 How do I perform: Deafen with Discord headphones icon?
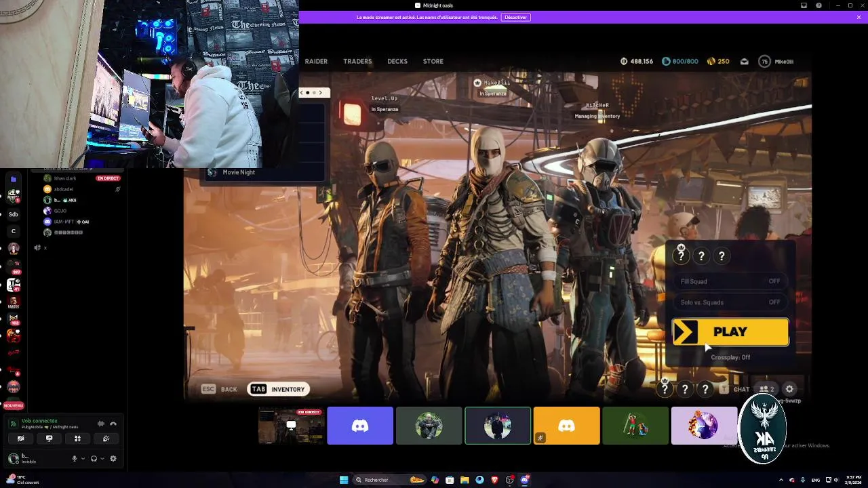[x=94, y=459]
